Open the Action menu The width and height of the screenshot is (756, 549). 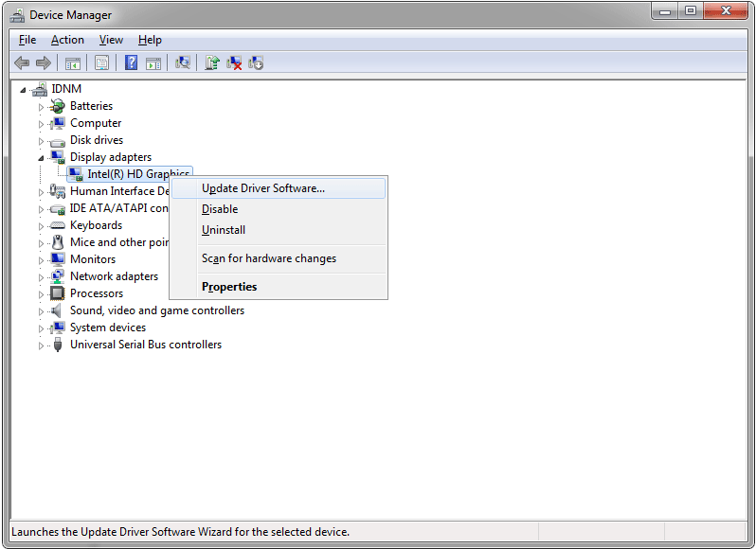click(67, 40)
